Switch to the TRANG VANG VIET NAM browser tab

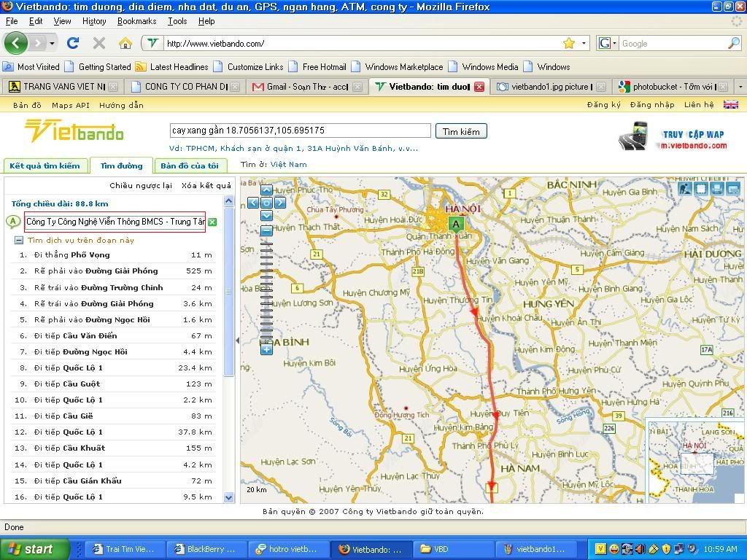(x=62, y=87)
